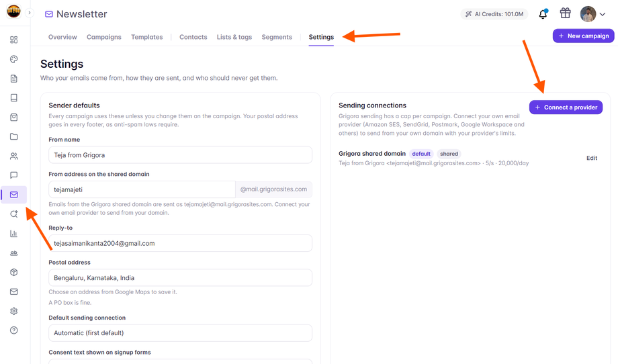Click the 'Consent text shown on signup forms' label
This screenshot has width=618, height=364.
pyautogui.click(x=99, y=352)
